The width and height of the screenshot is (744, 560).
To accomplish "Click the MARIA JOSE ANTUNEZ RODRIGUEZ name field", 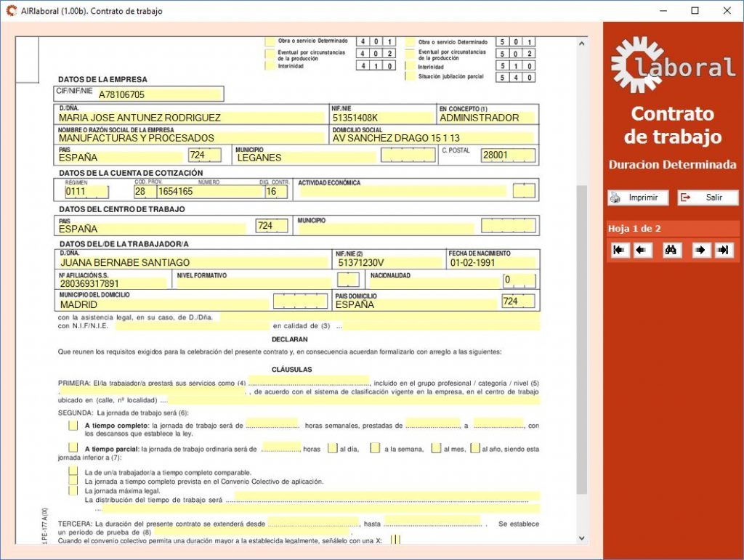I will click(191, 118).
